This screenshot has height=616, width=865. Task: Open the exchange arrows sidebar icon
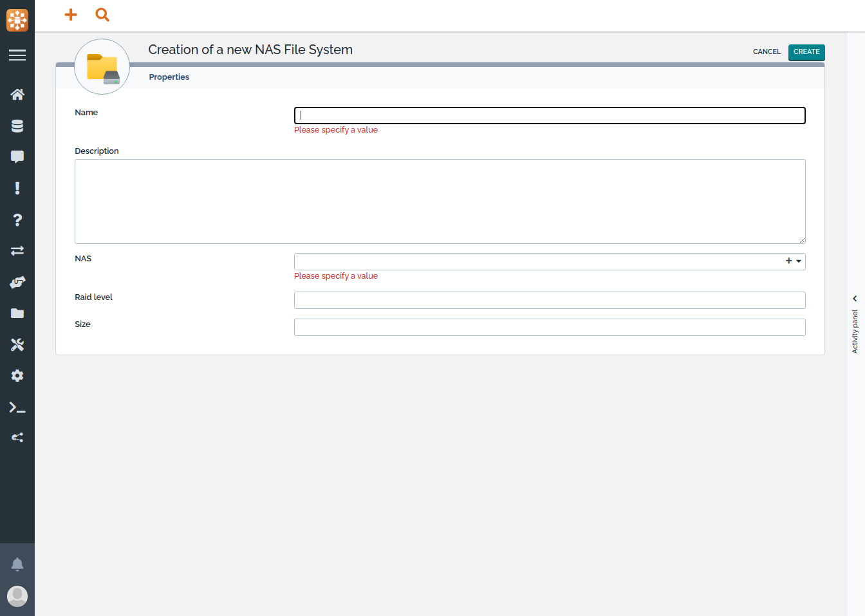pyautogui.click(x=17, y=250)
